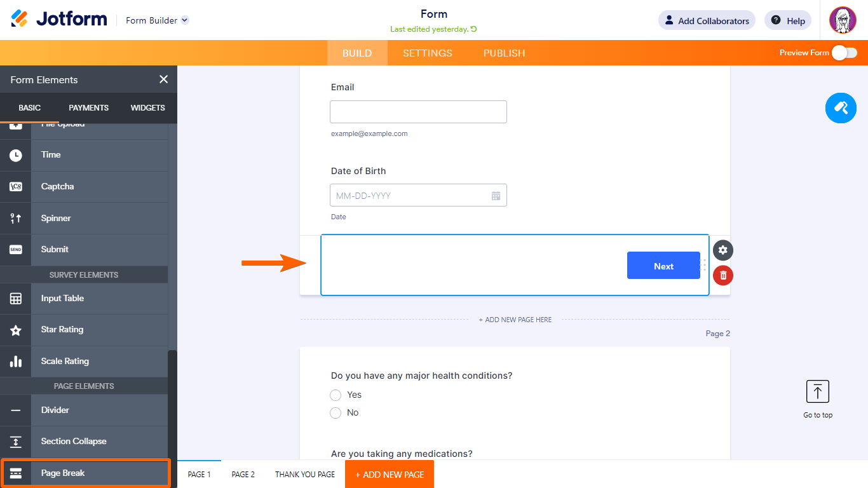Click the Add Collaborators button
868x488 pixels.
coord(707,20)
